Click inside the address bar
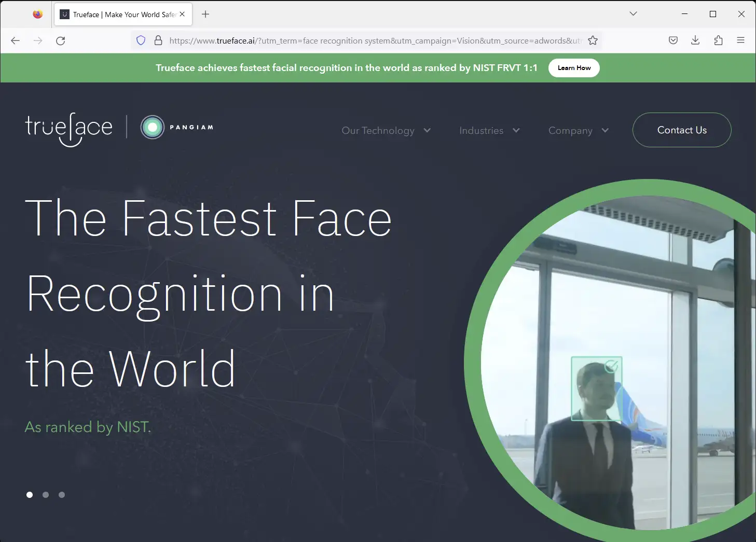756x542 pixels. coord(363,40)
